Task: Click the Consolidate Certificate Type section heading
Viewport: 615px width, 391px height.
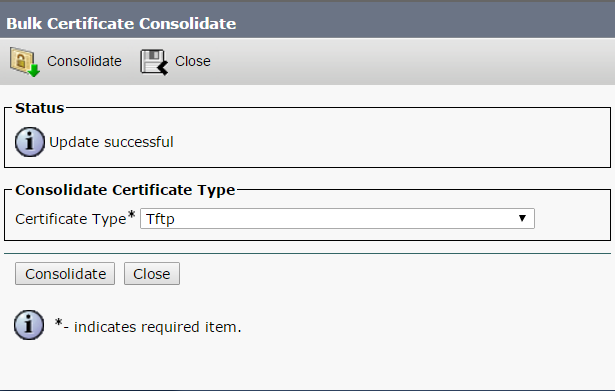Action: point(125,190)
